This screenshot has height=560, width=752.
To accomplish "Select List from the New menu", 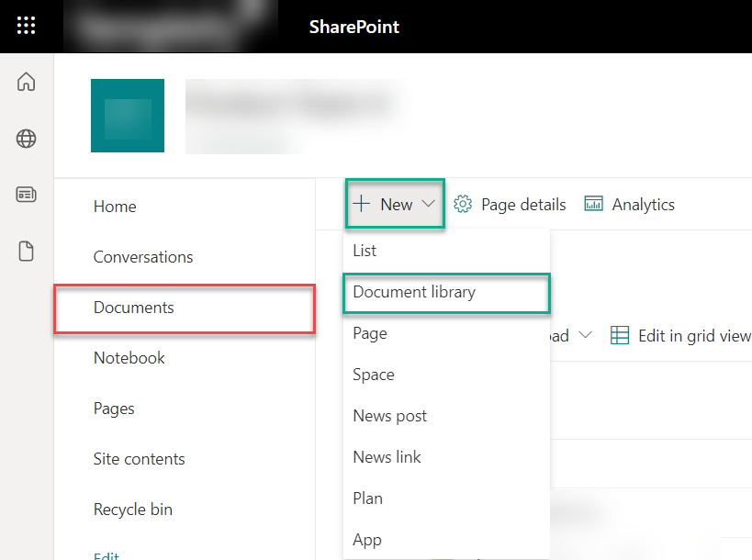I will (x=365, y=250).
